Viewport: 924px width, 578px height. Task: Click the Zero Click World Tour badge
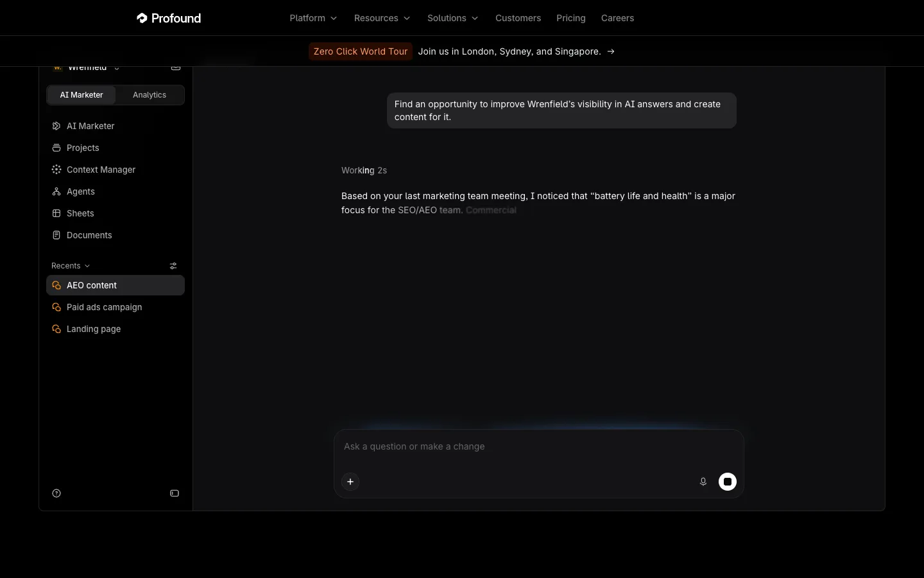tap(361, 51)
